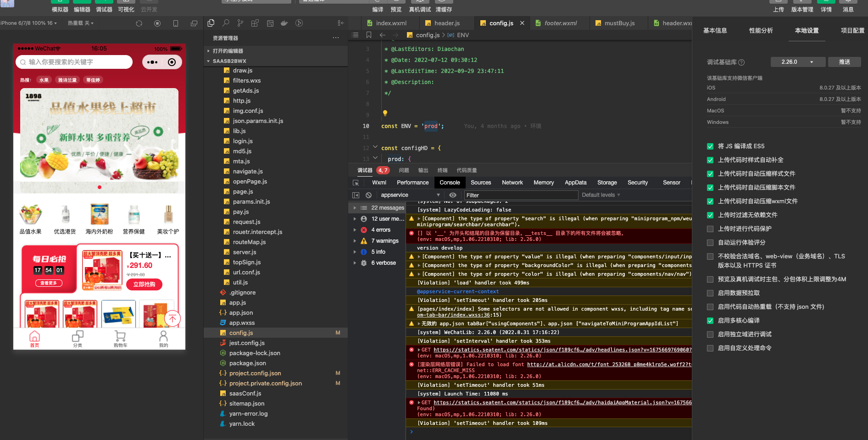Open the explorer more actions ellipsis
The image size is (868, 440).
[x=336, y=38]
